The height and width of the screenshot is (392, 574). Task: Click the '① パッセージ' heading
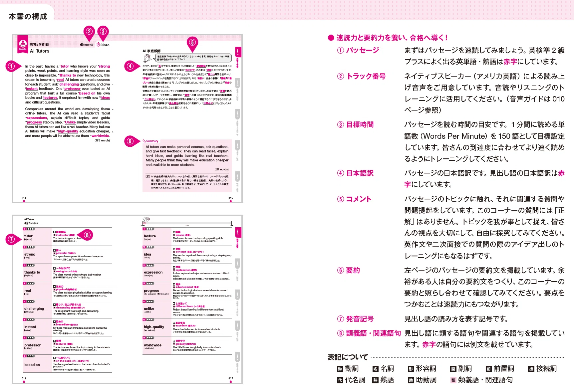358,50
